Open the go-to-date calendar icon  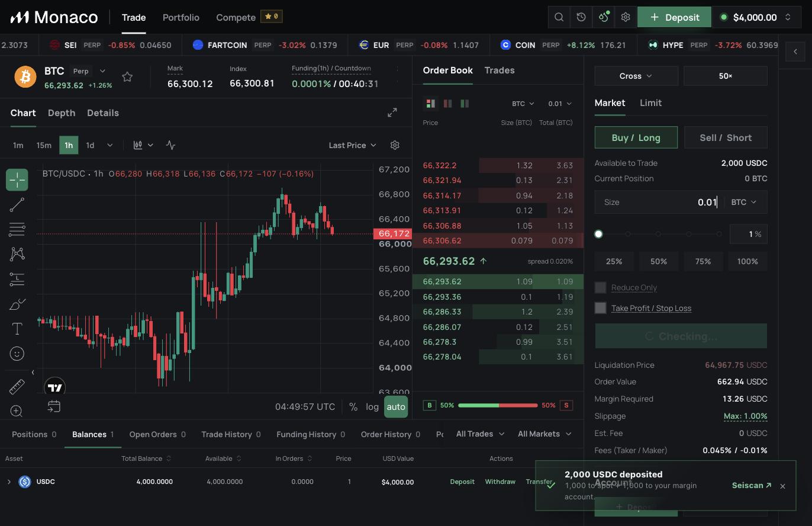tap(54, 406)
